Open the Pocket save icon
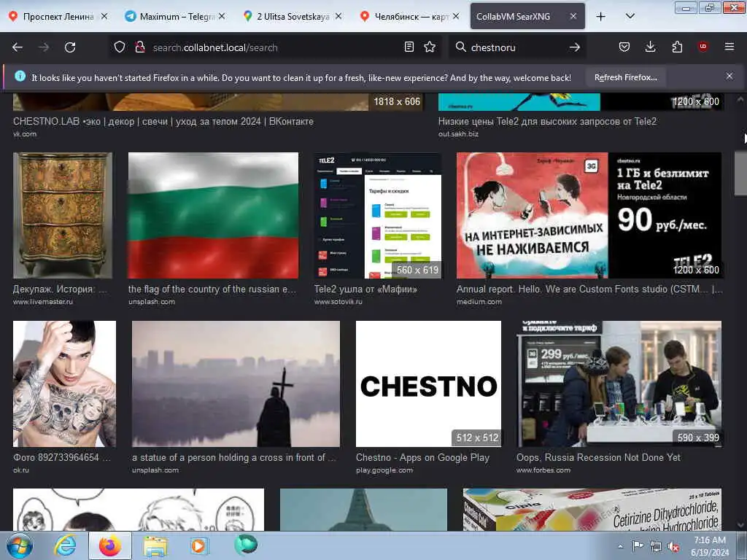The width and height of the screenshot is (747, 560). [x=624, y=47]
